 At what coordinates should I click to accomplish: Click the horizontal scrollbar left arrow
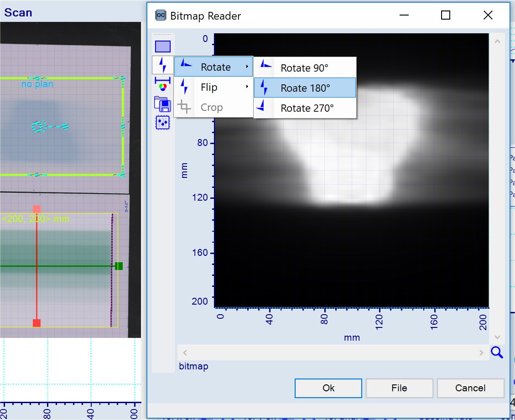pos(185,353)
